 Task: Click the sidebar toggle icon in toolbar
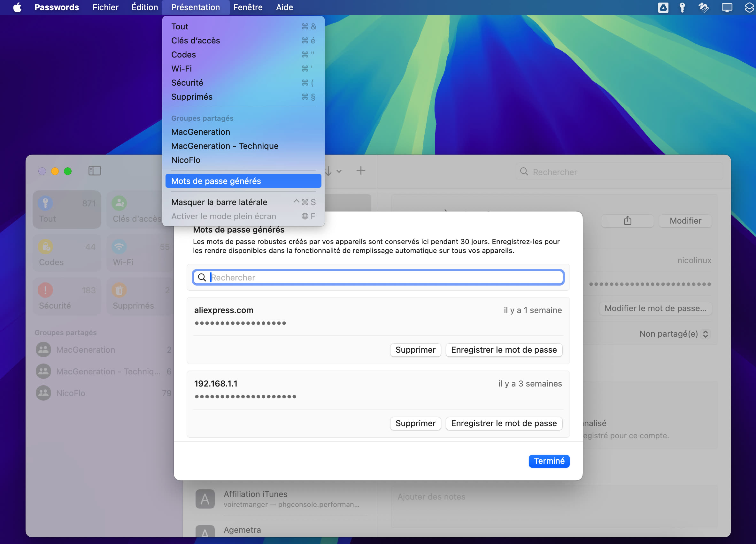click(x=94, y=171)
